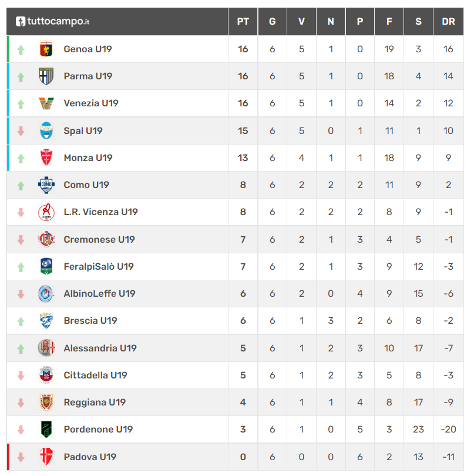The width and height of the screenshot is (474, 476).
Task: Click the Genoa U19 team crest
Action: click(x=46, y=49)
